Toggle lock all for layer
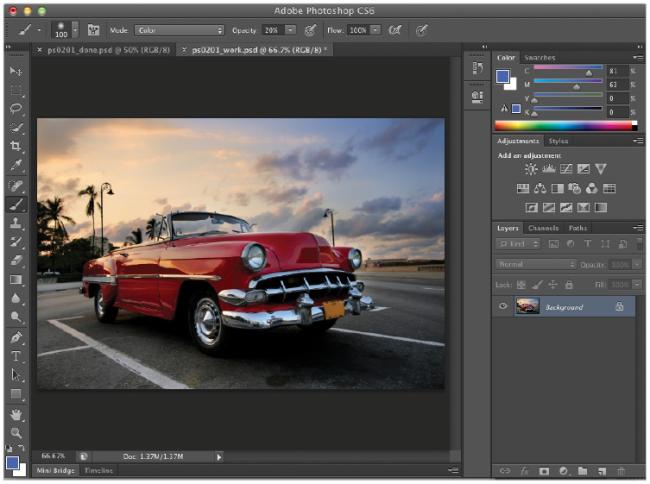 569,285
